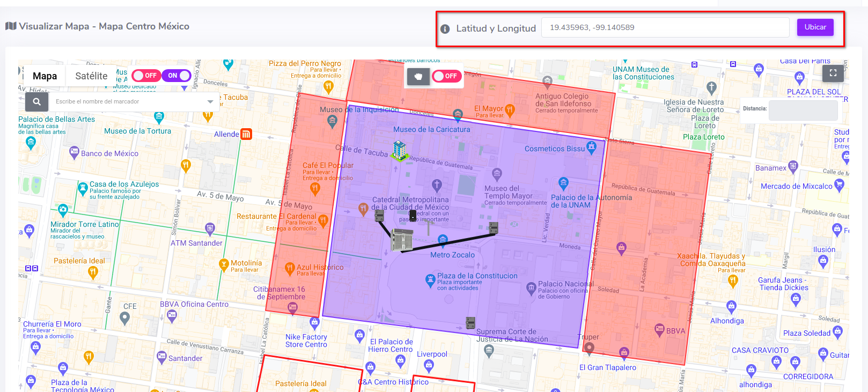
Task: Click the Metro Zocalo station marker
Action: (443, 240)
